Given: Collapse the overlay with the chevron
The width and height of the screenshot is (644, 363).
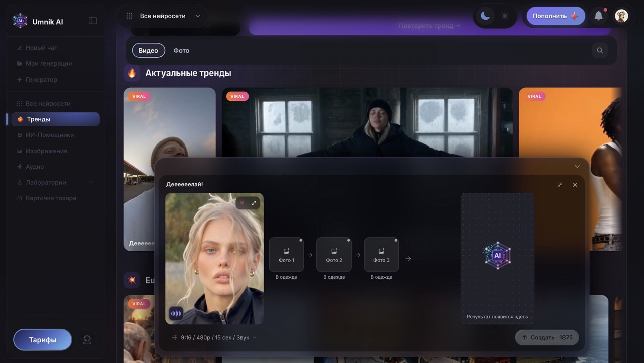Looking at the screenshot, I should [577, 167].
